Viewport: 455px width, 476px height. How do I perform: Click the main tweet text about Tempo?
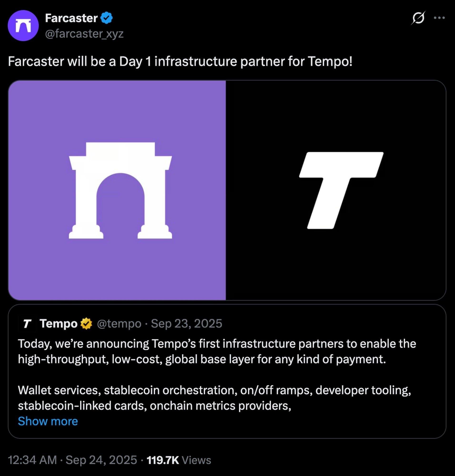tap(180, 61)
